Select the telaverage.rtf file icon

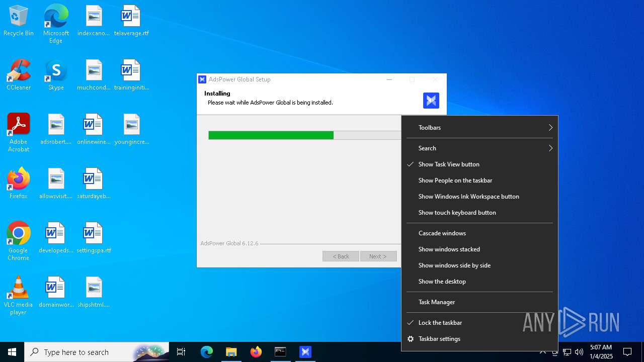pos(131,21)
